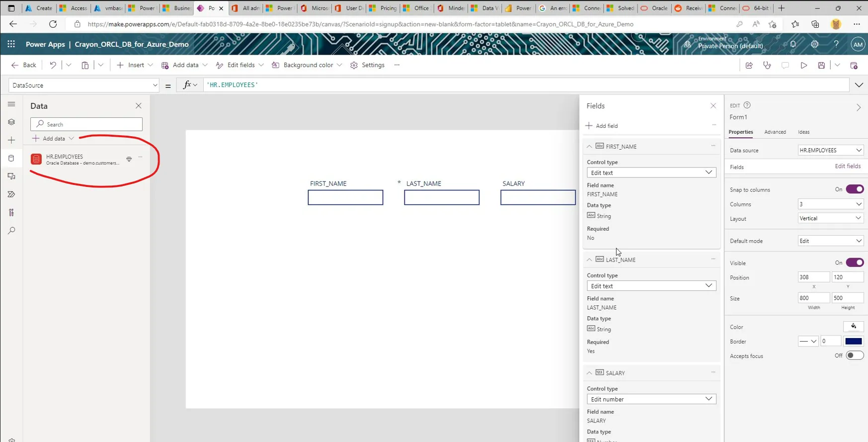
Task: Open the Comments icon in command bar
Action: pos(786,65)
